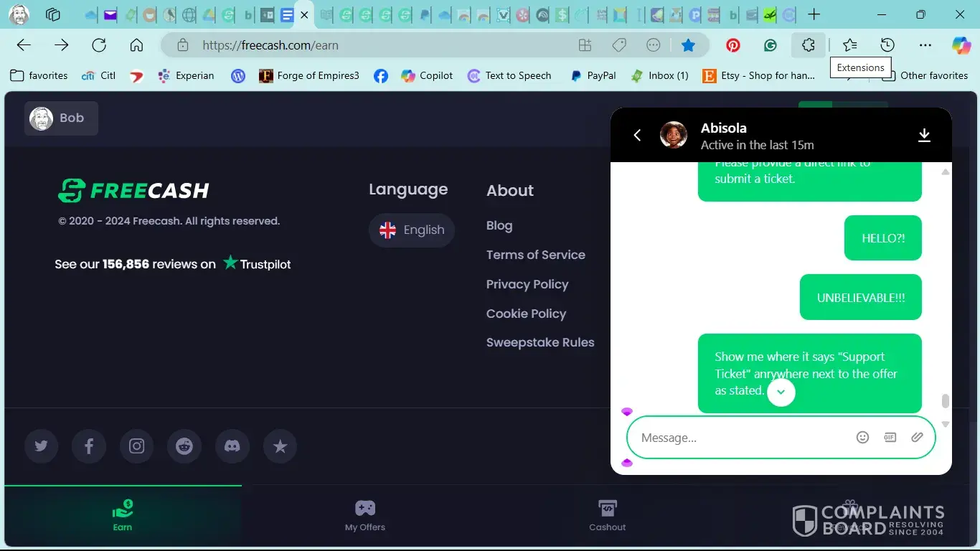Open the Extensions puzzle piece menu
The height and width of the screenshot is (551, 980).
pos(809,45)
